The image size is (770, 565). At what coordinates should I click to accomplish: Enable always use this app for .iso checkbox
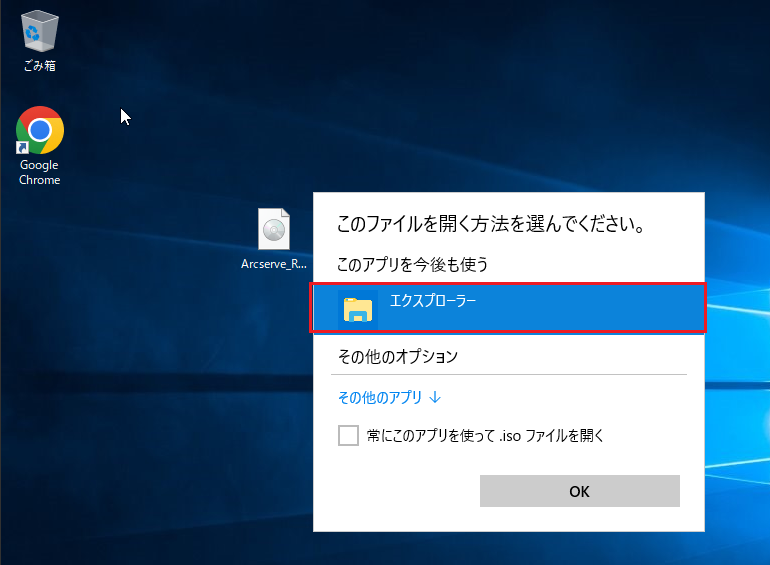click(x=348, y=435)
